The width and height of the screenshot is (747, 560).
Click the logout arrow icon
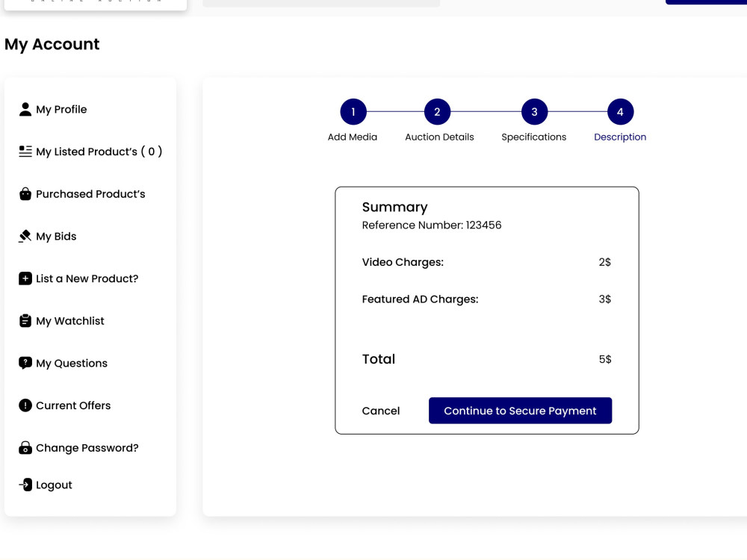point(25,485)
